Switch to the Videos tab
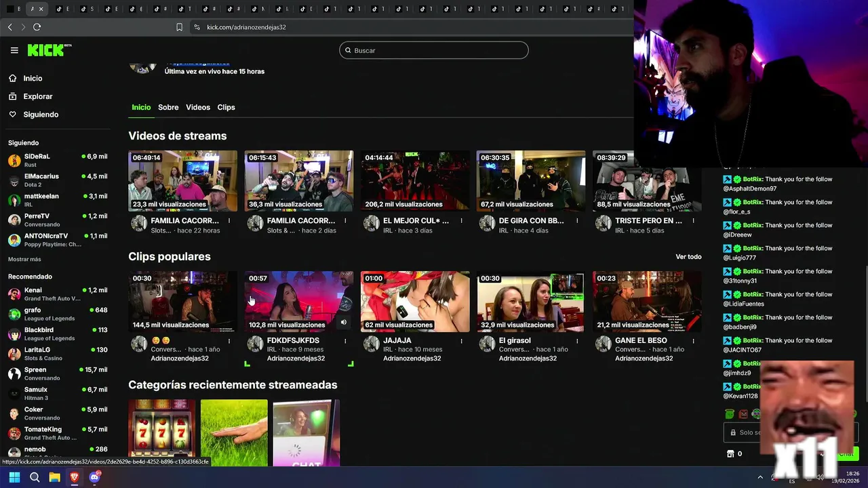The width and height of the screenshot is (868, 488). click(198, 107)
